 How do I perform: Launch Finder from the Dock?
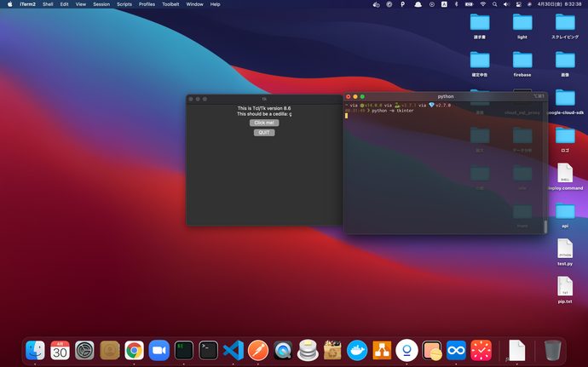click(x=35, y=350)
